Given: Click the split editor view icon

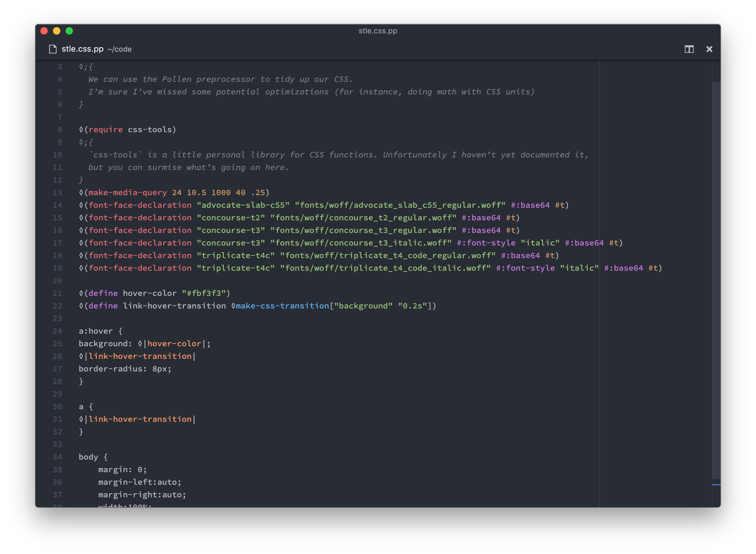Looking at the screenshot, I should pos(689,49).
